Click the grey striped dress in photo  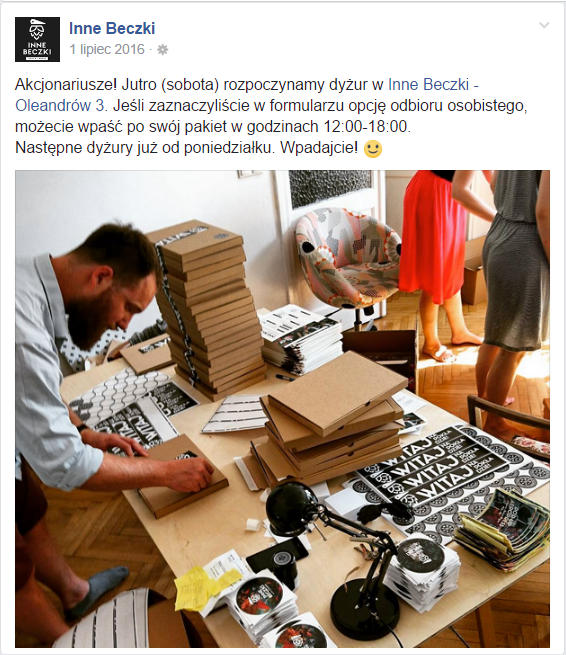pos(516,261)
